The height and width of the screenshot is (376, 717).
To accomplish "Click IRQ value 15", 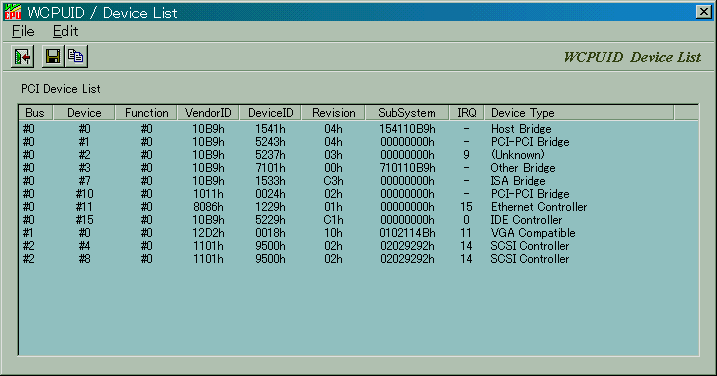I will coord(466,207).
